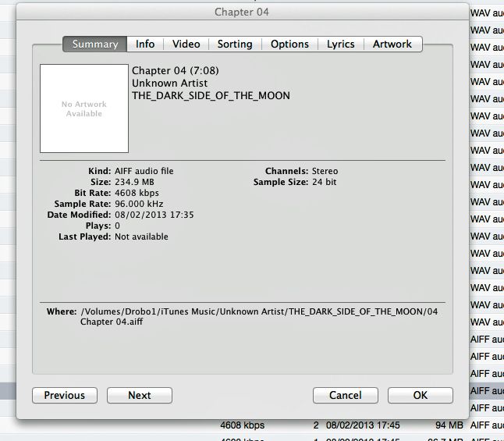Click the album name THE_DARK_SIDE_OF_THE_MOON
The width and height of the screenshot is (504, 441).
click(x=211, y=95)
